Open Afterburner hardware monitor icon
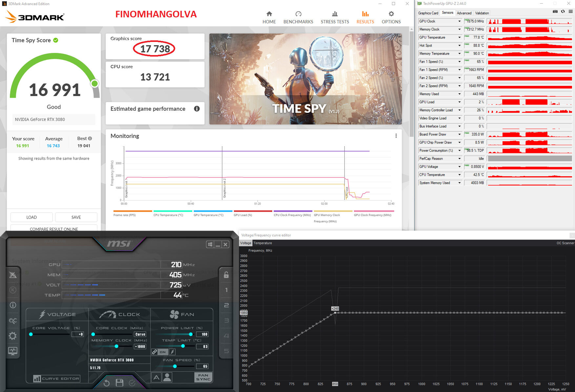 (x=13, y=351)
